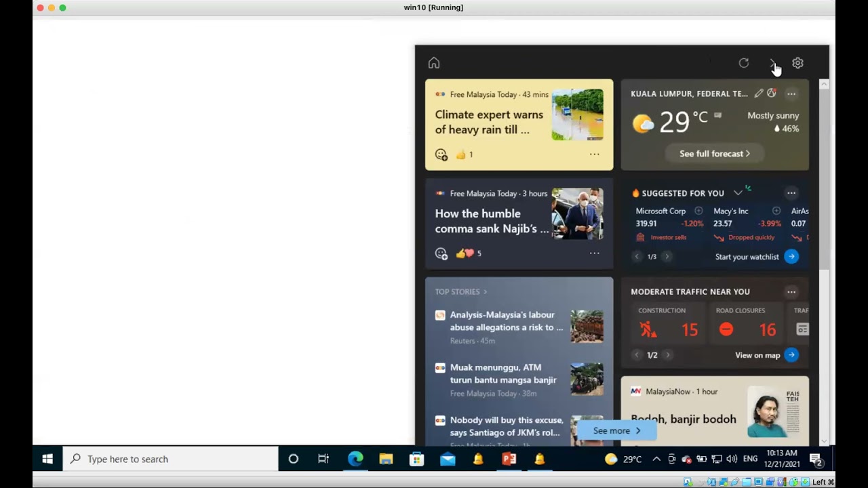Open more options on Suggested For You card

pos(791,193)
